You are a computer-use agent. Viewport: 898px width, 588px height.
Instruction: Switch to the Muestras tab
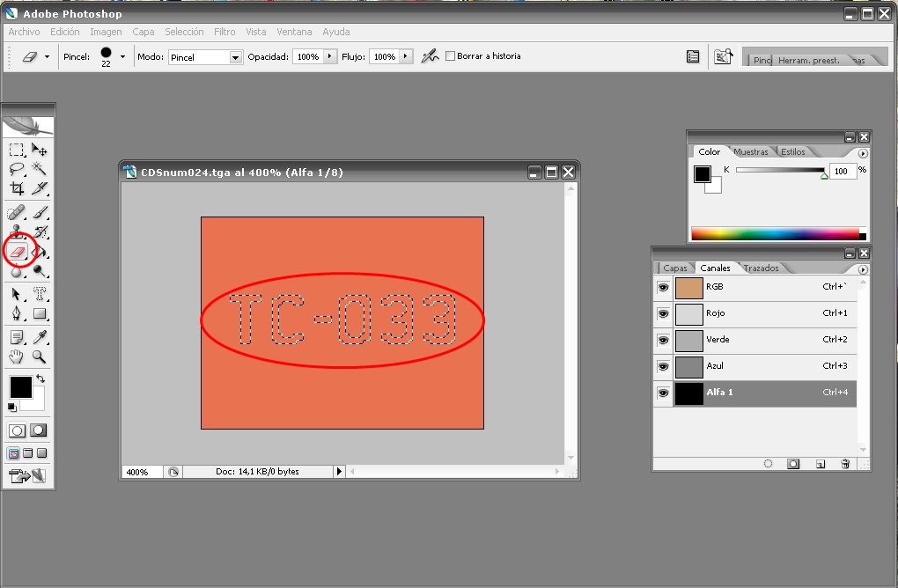[751, 151]
